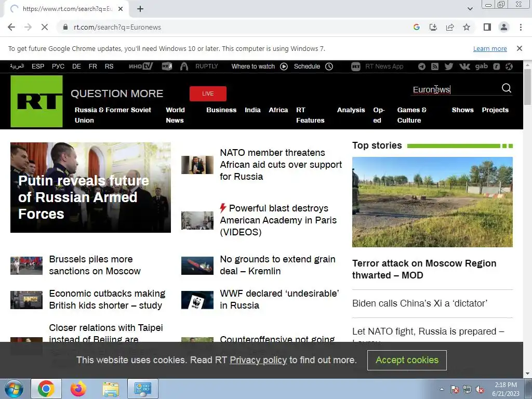The width and height of the screenshot is (532, 399).
Task: Open the Games & Culture section
Action: [x=412, y=115]
